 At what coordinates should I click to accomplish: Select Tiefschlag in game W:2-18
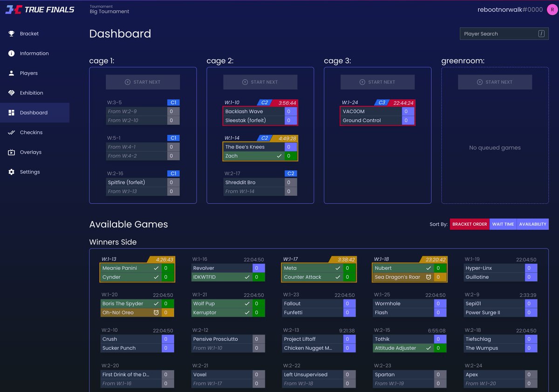(495, 339)
